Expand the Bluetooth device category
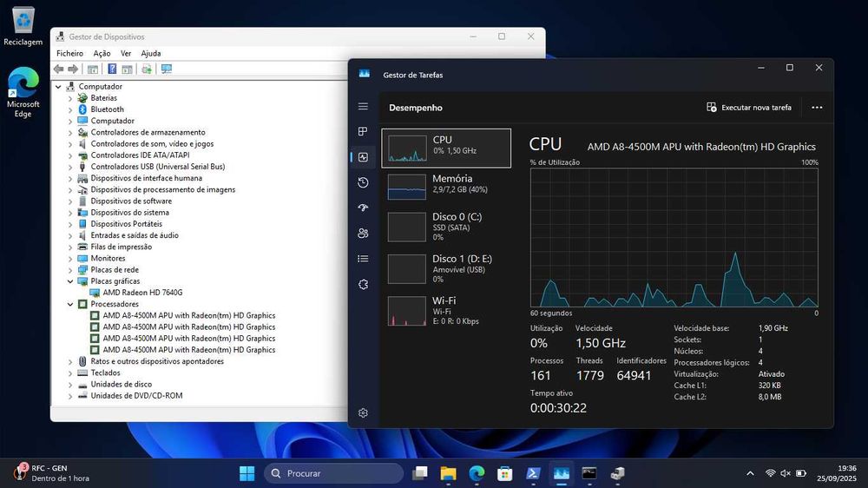 [x=70, y=109]
